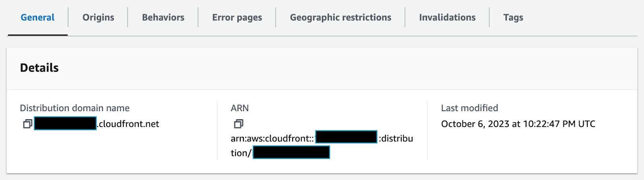Click the Last modified label

point(469,108)
